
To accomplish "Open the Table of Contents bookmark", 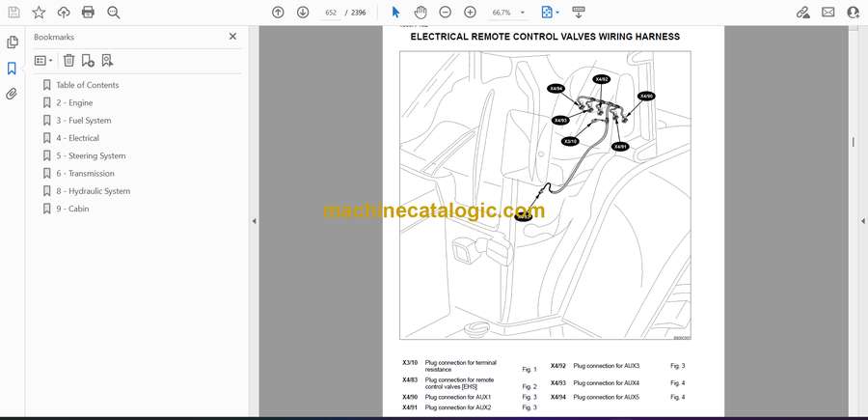I will click(88, 85).
